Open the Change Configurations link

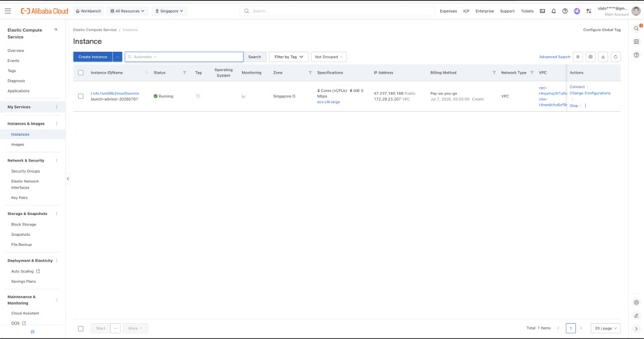(590, 94)
